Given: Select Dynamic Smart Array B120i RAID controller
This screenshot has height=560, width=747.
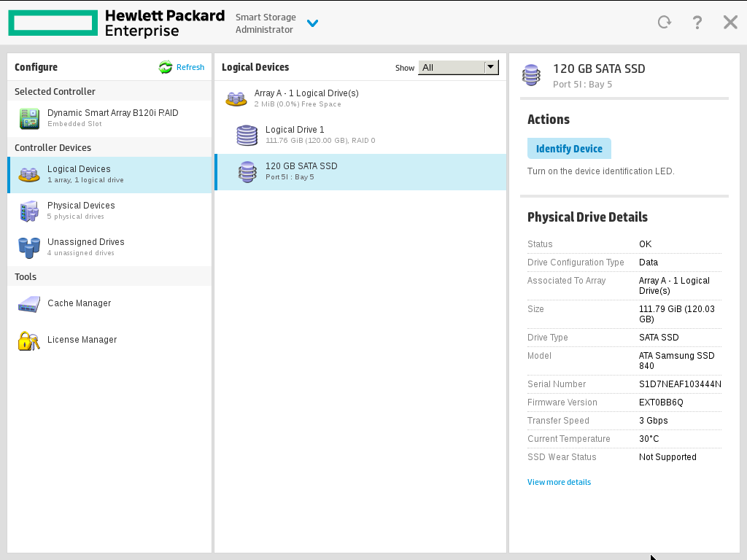Looking at the screenshot, I should point(109,118).
